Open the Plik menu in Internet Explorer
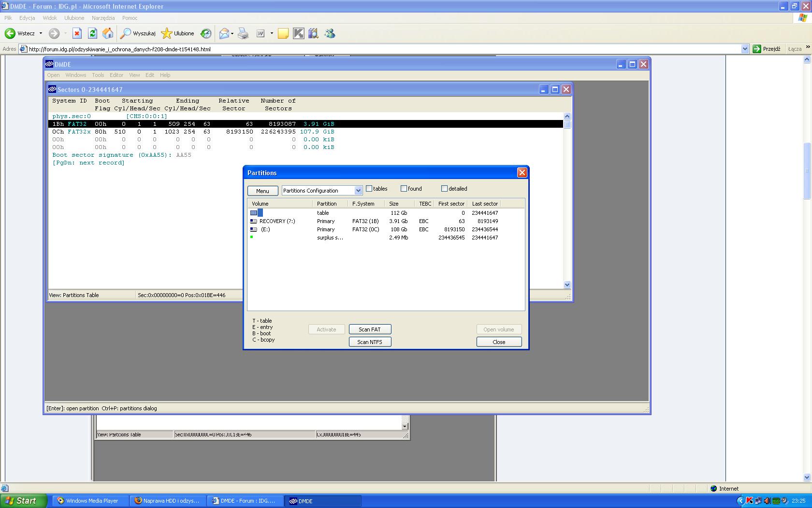Screen dimensions: 812x508 pos(8,18)
